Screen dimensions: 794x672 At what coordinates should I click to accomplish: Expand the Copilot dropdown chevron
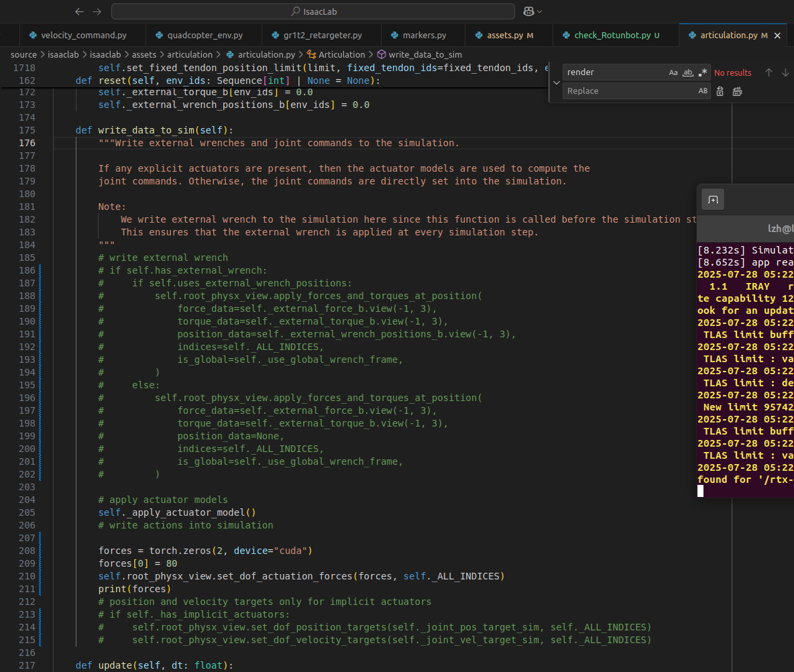pos(540,11)
